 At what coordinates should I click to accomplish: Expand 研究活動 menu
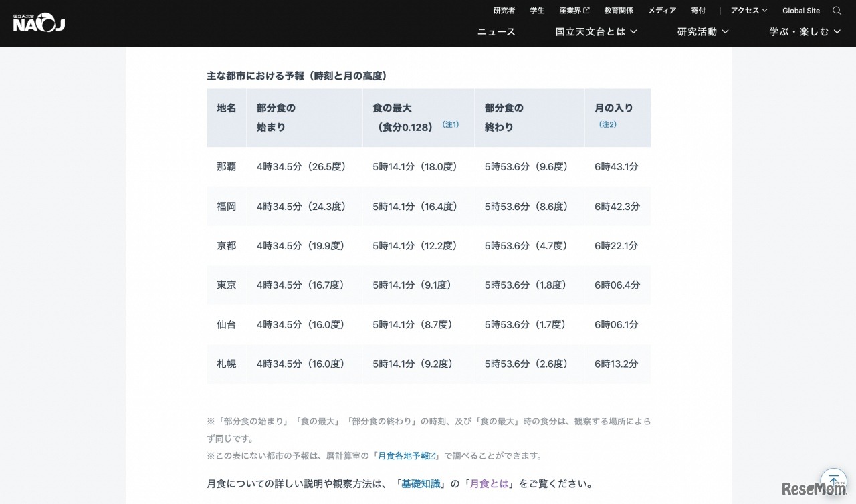point(702,31)
